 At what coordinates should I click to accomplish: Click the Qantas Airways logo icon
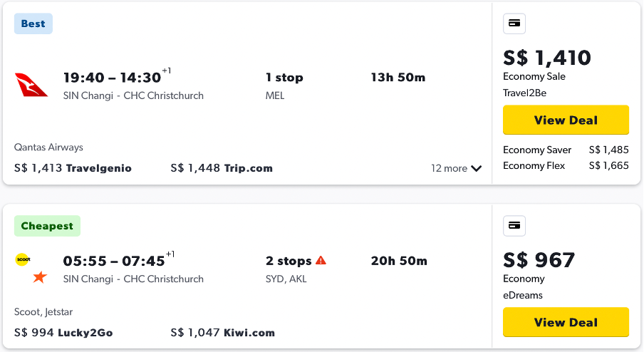point(31,85)
